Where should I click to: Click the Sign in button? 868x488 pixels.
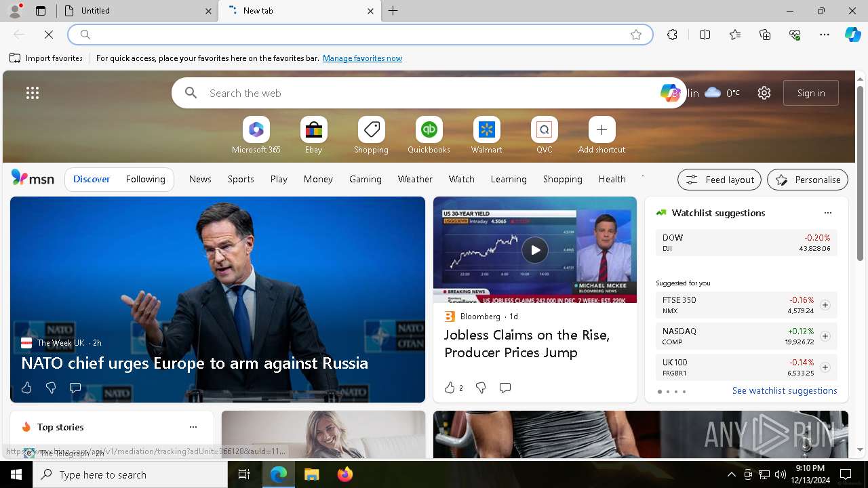tap(811, 93)
